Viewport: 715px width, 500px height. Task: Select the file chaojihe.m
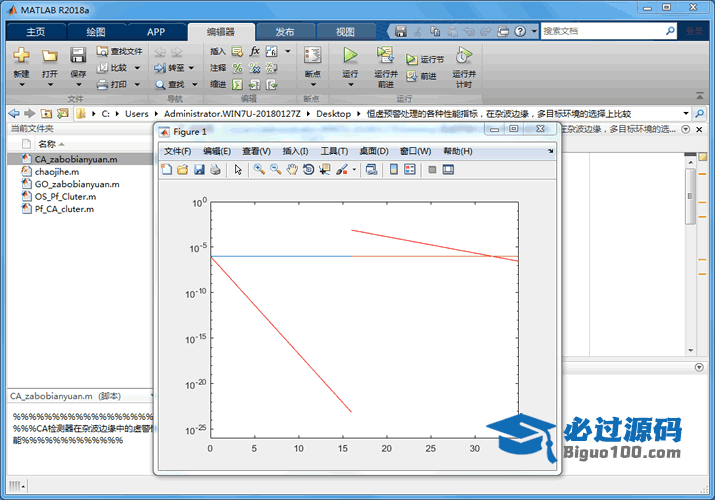point(57,172)
